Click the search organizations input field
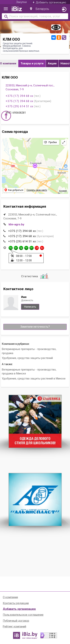Viewport: 70px width, 644px height. [x=35, y=16]
